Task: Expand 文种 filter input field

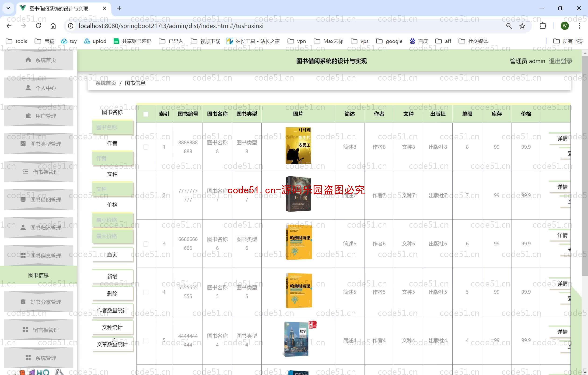Action: pos(112,189)
